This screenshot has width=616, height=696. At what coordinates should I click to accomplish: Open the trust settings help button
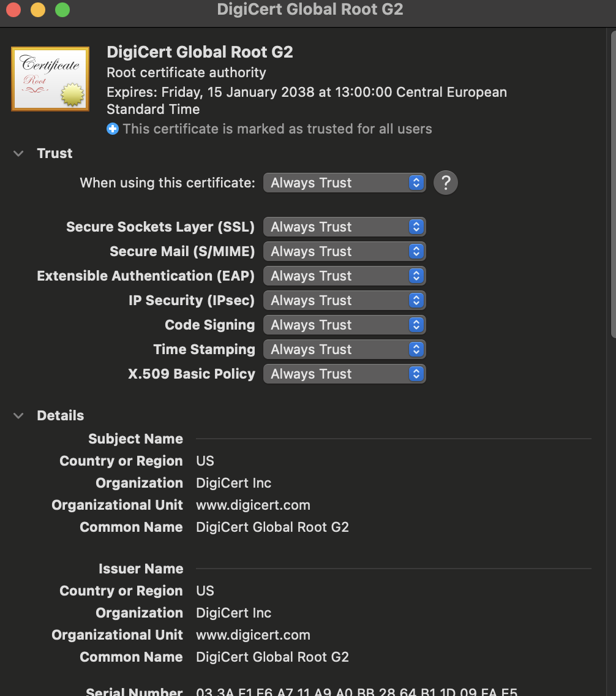[x=445, y=183]
